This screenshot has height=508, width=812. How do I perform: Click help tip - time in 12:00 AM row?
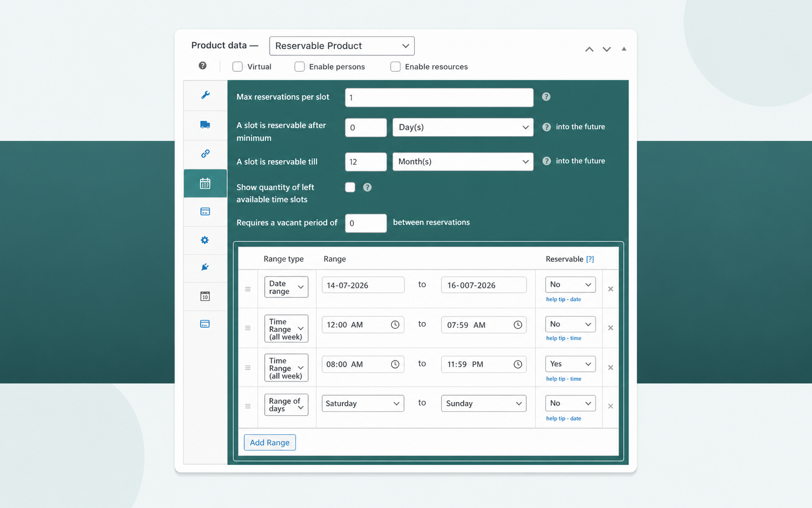coord(563,338)
